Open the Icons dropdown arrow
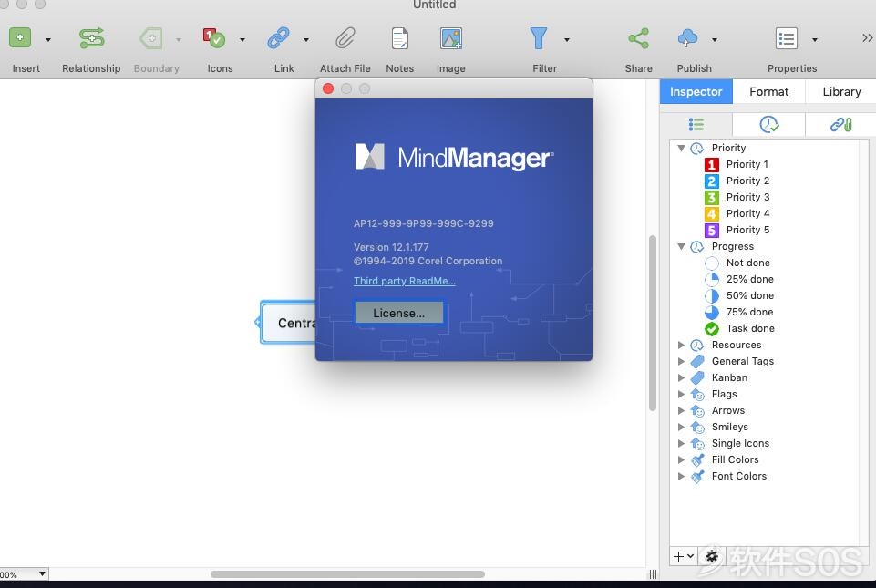Screen dimensions: 876x588 (x=242, y=40)
